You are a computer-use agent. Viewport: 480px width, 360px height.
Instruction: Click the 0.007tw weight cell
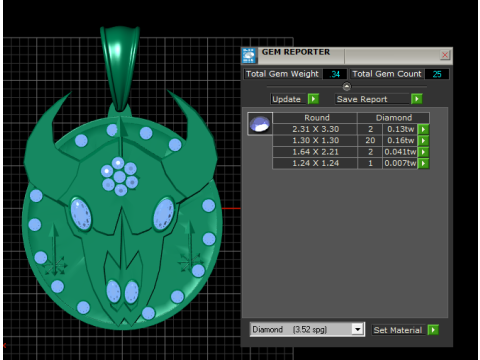coord(400,163)
